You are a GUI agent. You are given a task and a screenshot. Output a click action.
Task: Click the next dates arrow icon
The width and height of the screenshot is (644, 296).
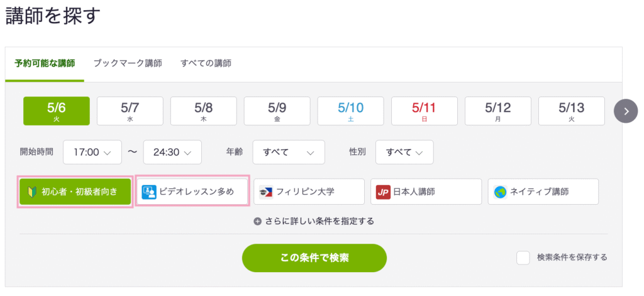(626, 111)
